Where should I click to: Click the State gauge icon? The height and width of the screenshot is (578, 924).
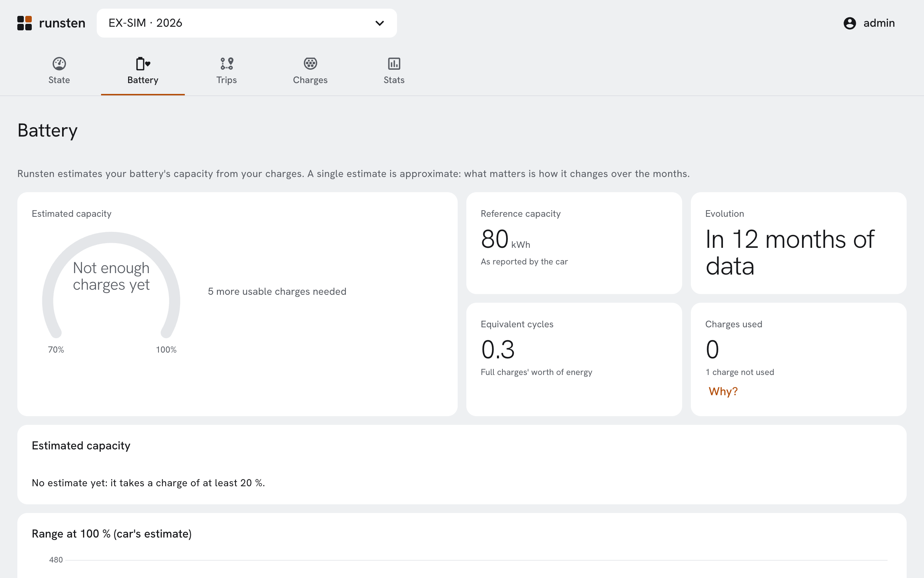click(x=59, y=64)
